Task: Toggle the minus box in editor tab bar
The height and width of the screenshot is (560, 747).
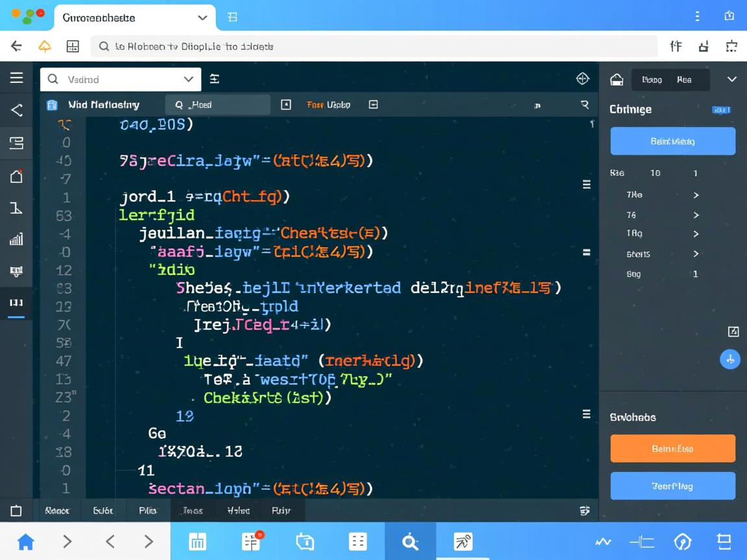Action: click(x=373, y=104)
